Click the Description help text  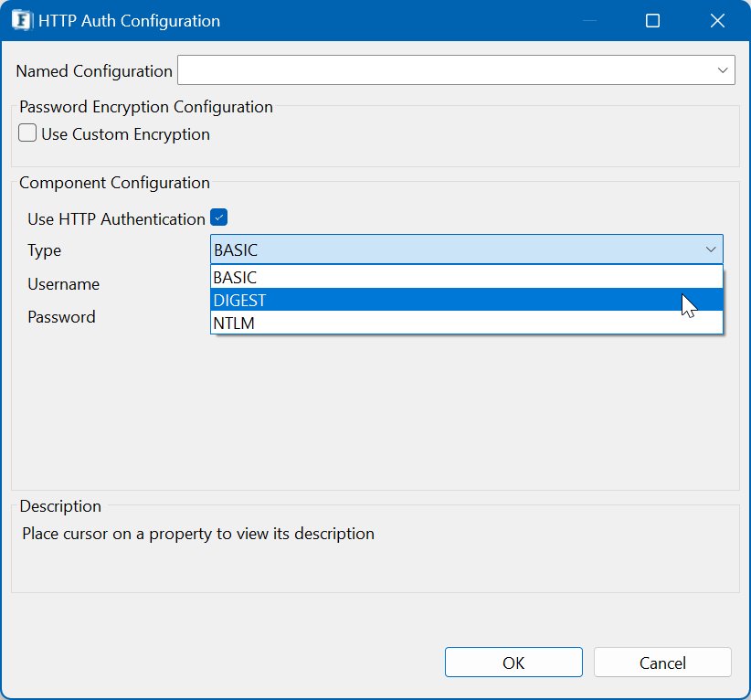pyautogui.click(x=198, y=534)
